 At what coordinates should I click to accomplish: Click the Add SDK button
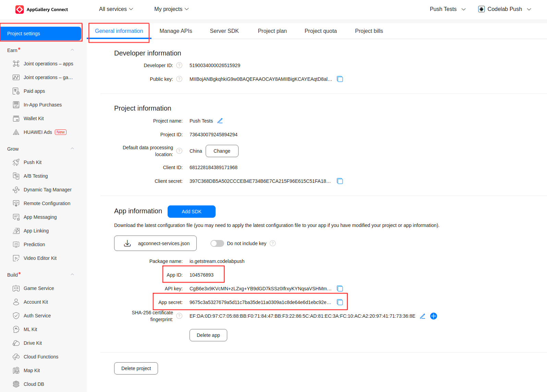tap(192, 212)
